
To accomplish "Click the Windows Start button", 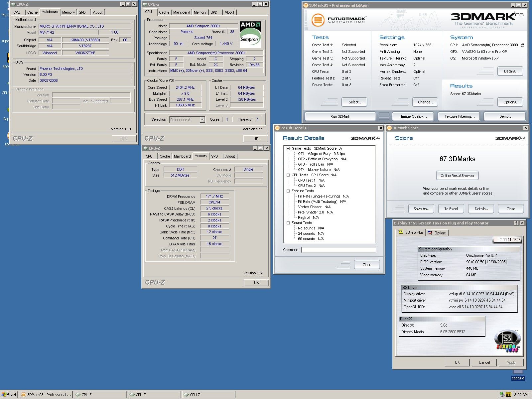I will [x=9, y=395].
